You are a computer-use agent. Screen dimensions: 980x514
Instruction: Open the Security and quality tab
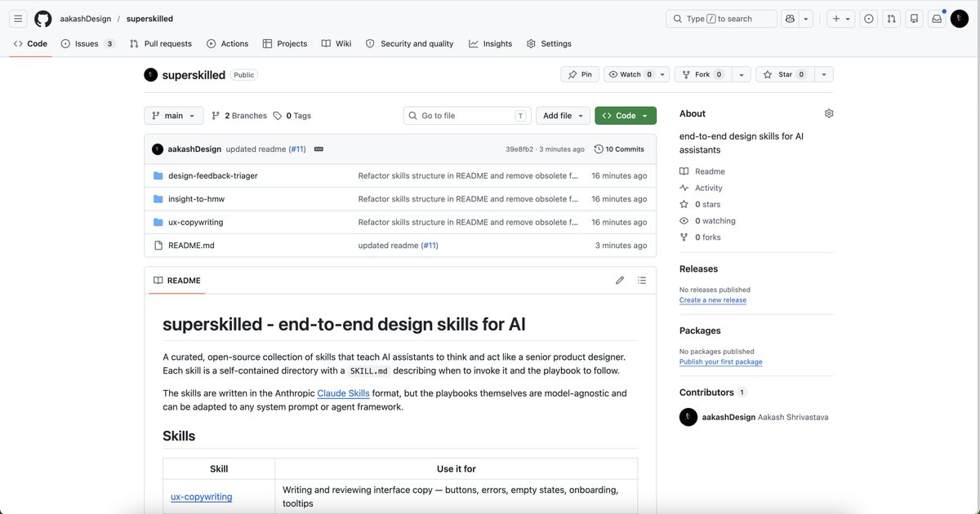click(x=409, y=44)
